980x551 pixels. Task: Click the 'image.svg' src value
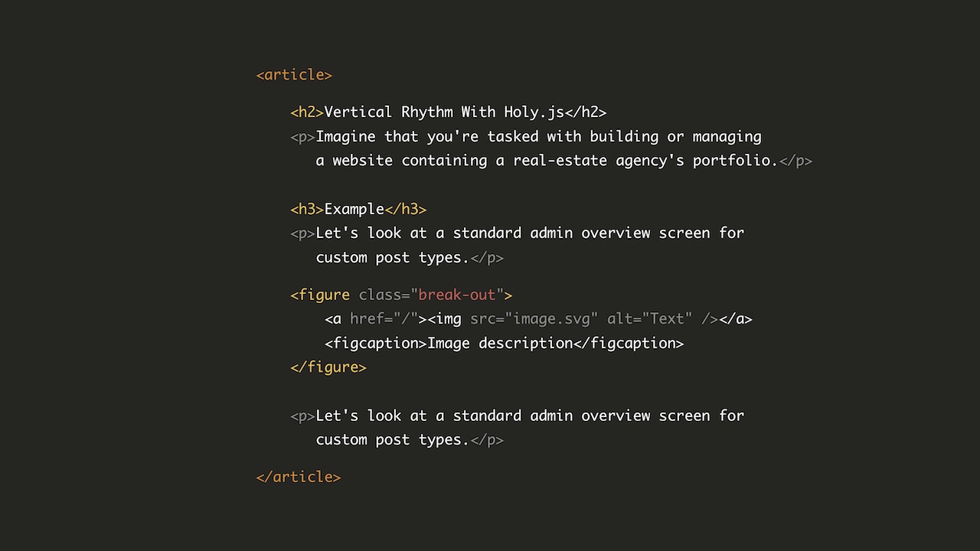[551, 319]
